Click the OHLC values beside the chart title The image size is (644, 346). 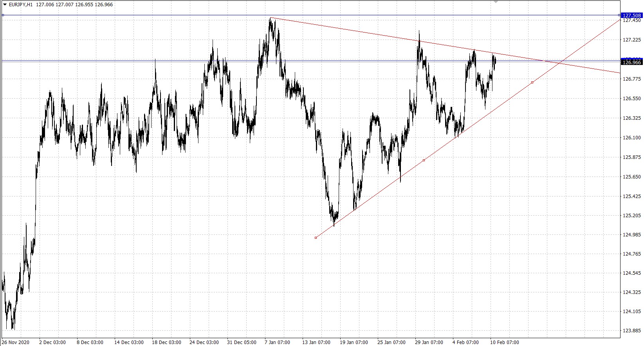pos(74,5)
